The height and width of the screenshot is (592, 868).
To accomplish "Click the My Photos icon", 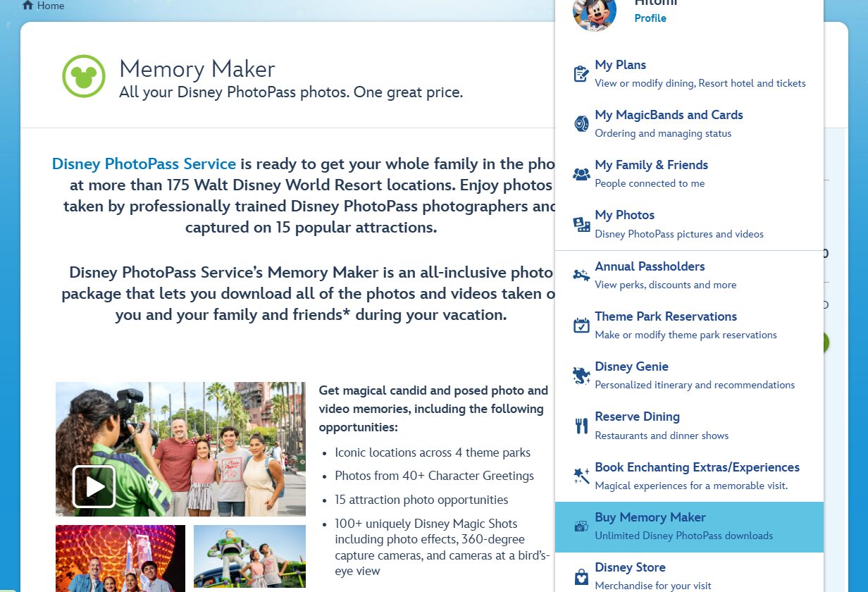I will click(581, 224).
